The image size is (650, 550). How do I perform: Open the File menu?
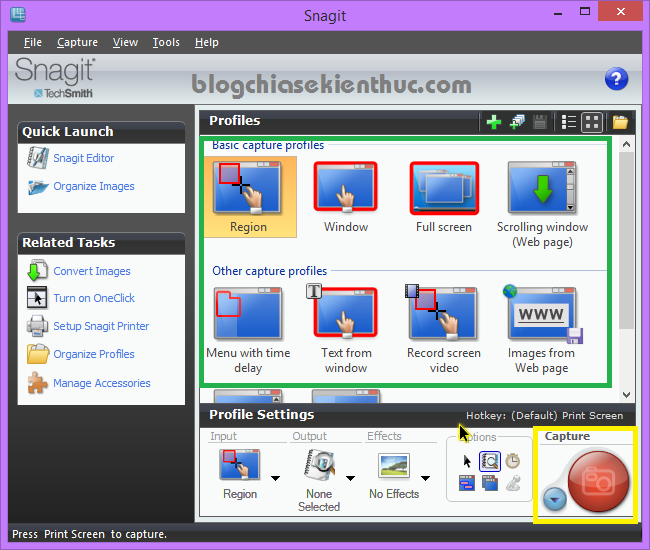[x=33, y=42]
